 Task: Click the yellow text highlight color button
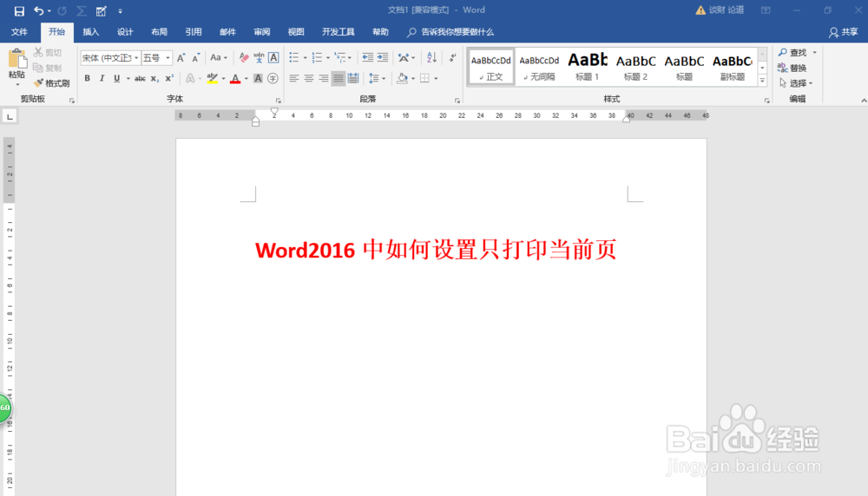click(213, 79)
